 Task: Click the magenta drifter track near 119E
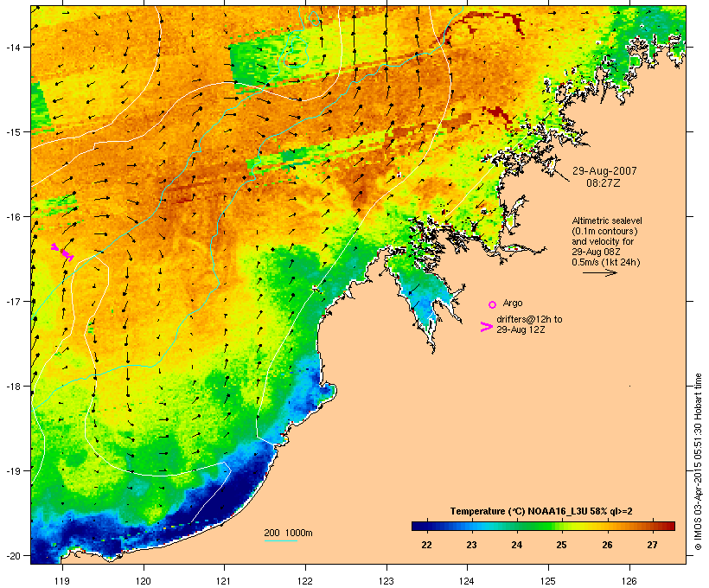tap(62, 252)
